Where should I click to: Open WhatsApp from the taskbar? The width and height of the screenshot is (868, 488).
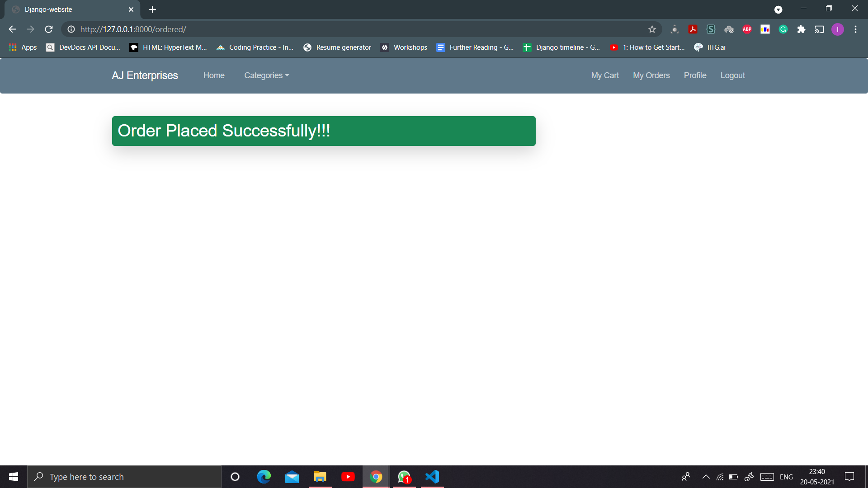tap(404, 476)
